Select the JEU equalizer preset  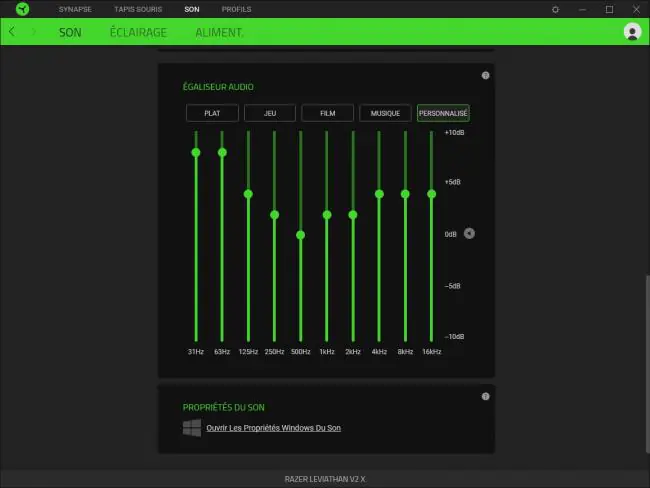[270, 113]
